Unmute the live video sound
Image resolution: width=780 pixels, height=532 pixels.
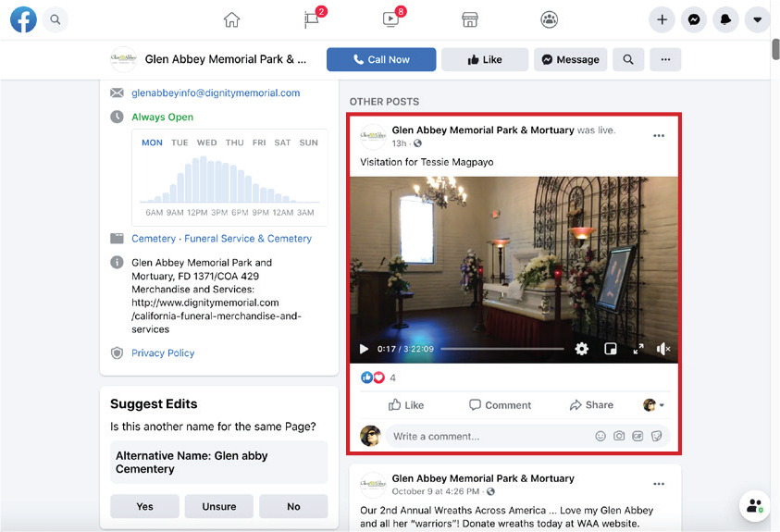coord(662,349)
